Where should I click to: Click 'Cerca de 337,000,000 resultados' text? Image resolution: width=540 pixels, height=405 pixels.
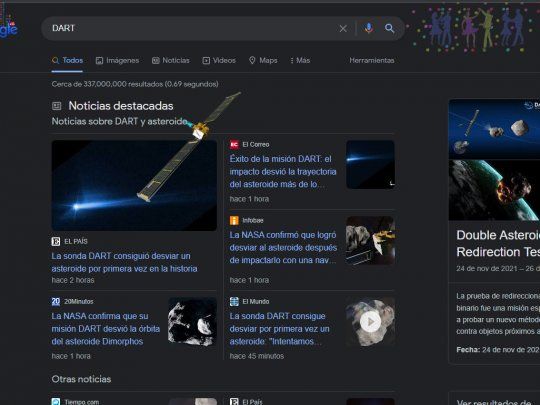pyautogui.click(x=135, y=84)
